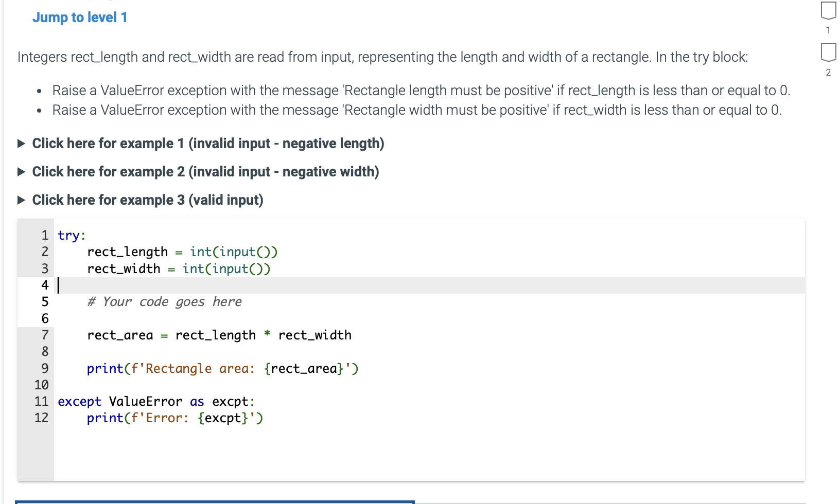Click the disclosure triangle beside example 3
840x504 pixels.
point(21,200)
